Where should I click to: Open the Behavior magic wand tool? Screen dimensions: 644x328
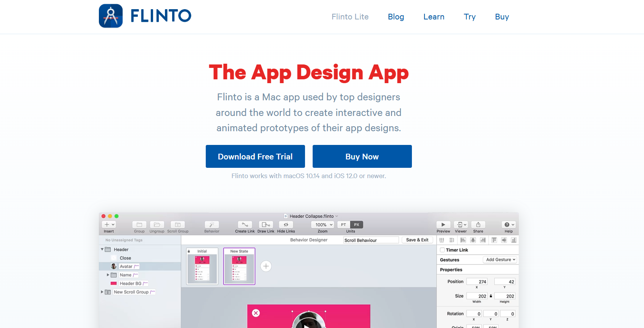tap(212, 225)
